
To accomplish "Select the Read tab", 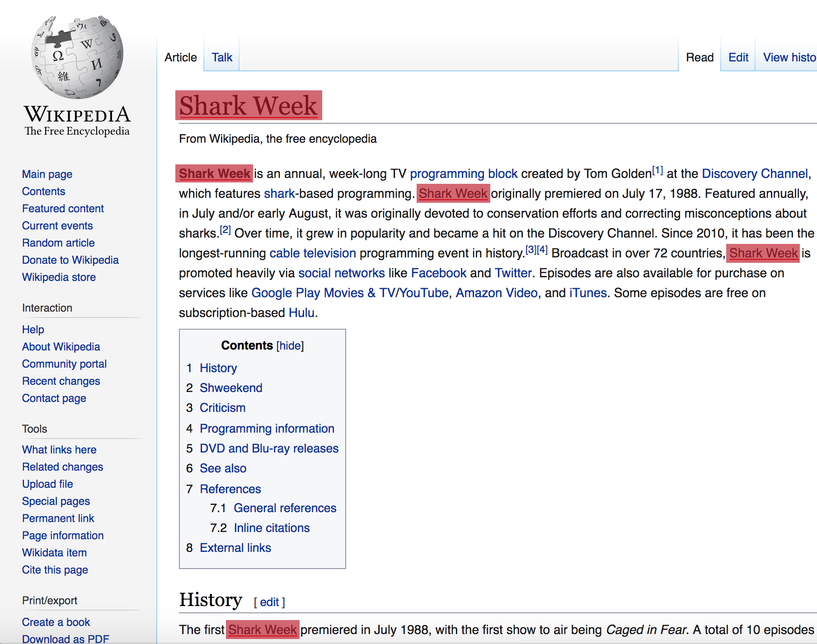I will [700, 57].
